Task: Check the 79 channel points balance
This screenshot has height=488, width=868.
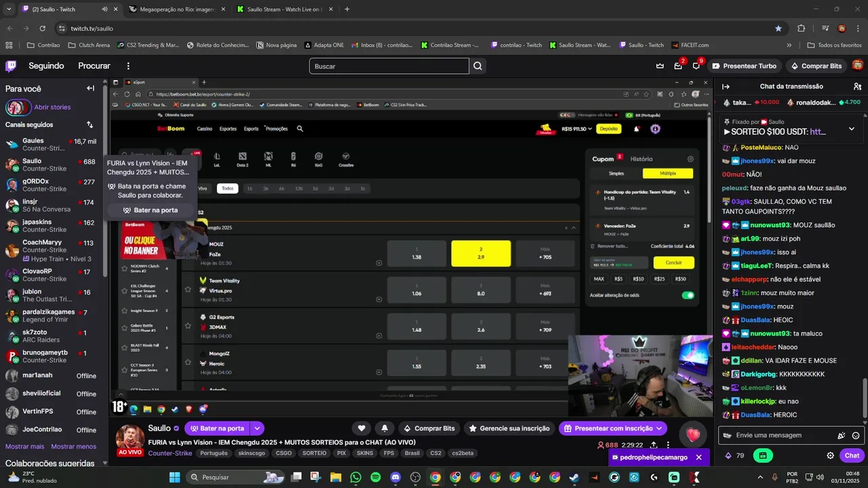Action: pos(734,455)
